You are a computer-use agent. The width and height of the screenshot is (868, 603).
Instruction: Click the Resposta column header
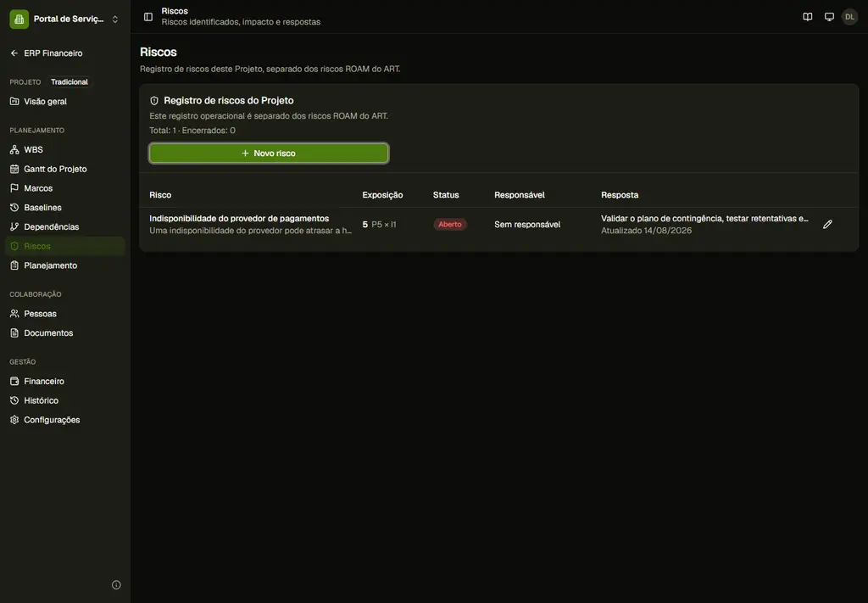pos(620,195)
